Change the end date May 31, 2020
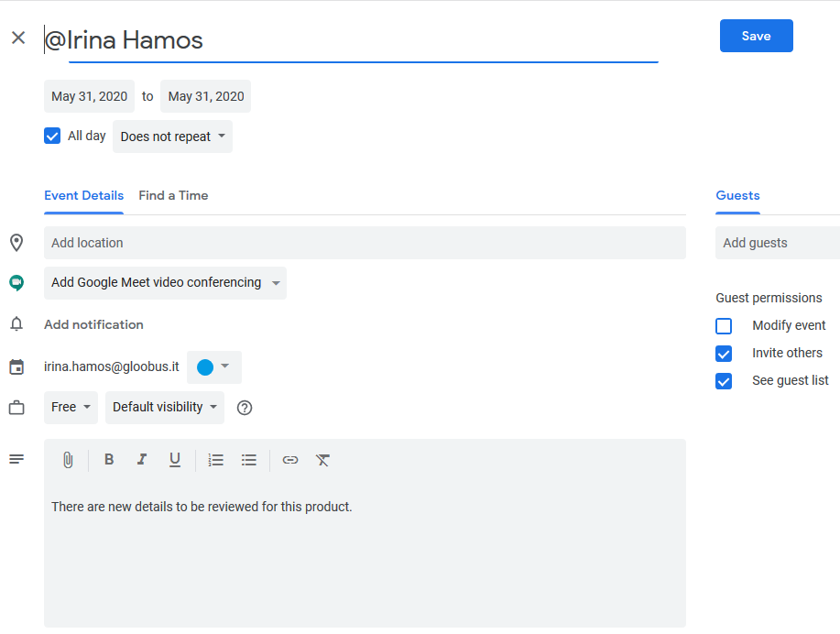840x634 pixels. [x=206, y=96]
